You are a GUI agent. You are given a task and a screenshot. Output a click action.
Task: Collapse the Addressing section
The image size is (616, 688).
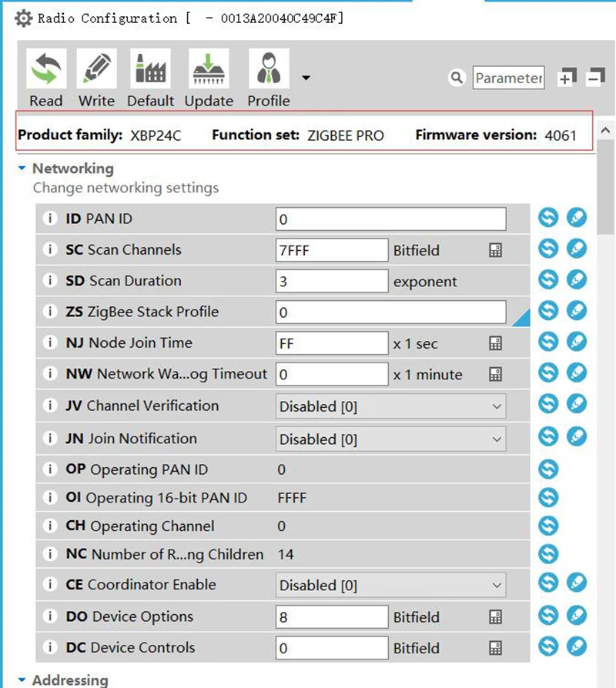point(22,680)
